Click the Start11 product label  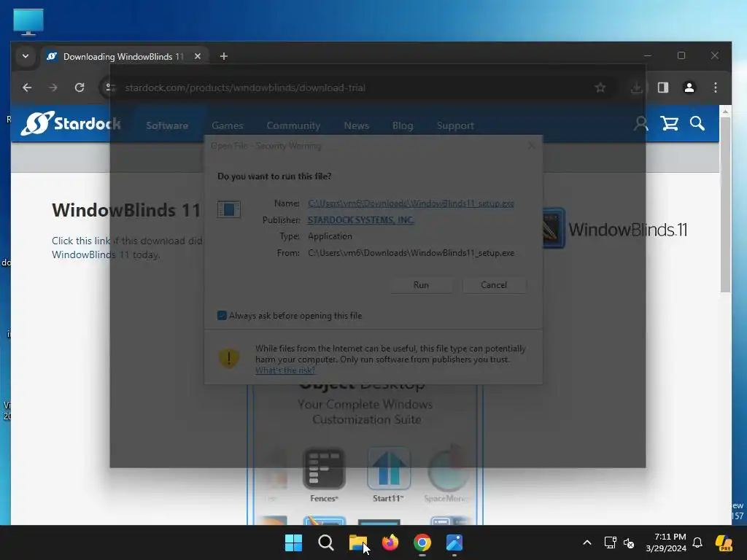[388, 498]
